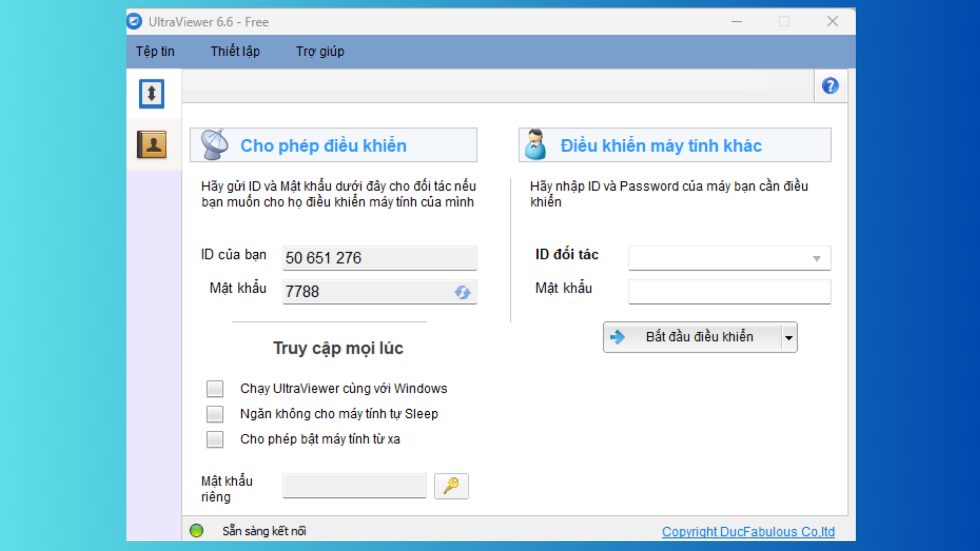
Task: Open the Tệp tin menu
Action: click(155, 52)
